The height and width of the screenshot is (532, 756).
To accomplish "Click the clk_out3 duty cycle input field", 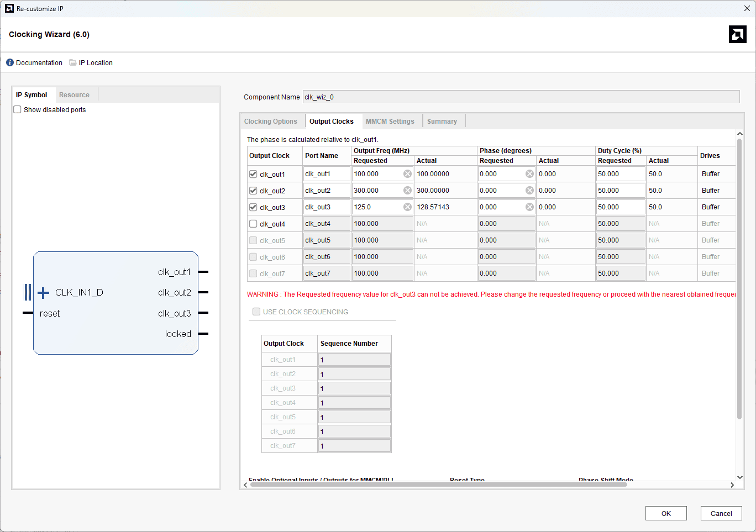I will click(x=620, y=207).
